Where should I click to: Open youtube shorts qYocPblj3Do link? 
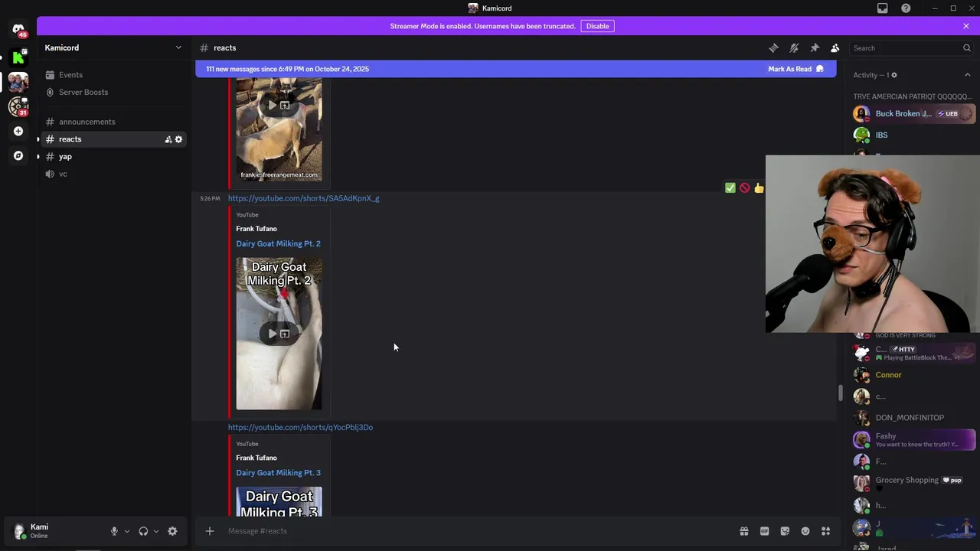tap(300, 427)
